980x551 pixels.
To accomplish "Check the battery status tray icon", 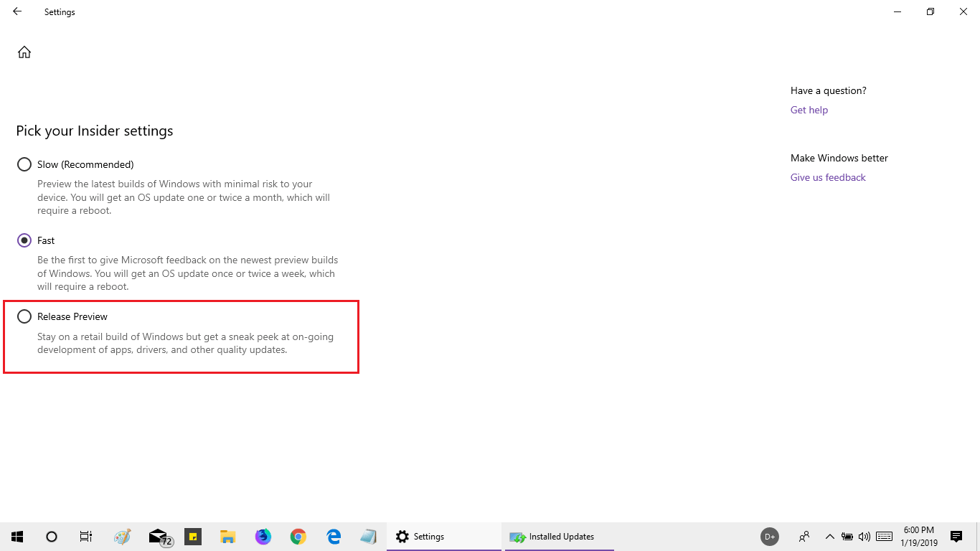I will point(847,536).
